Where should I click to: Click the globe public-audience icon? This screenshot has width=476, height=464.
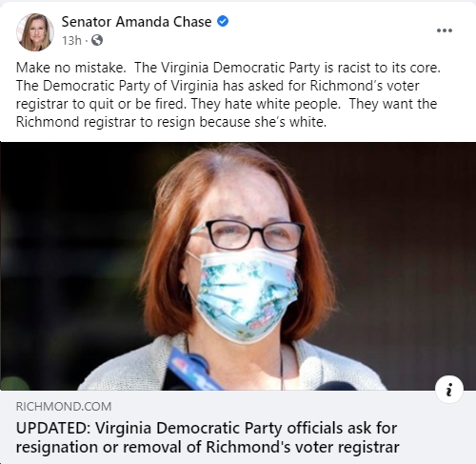[x=97, y=40]
